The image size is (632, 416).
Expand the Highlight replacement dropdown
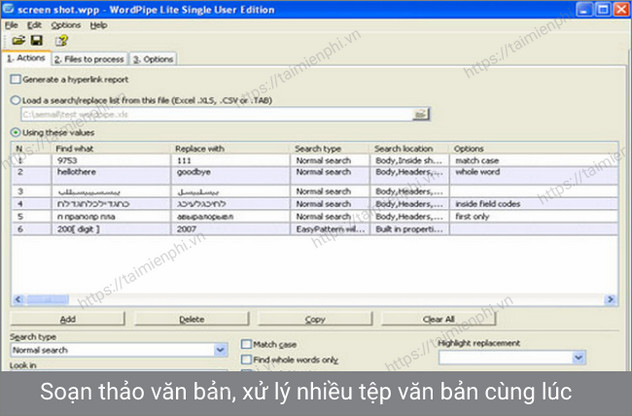pyautogui.click(x=578, y=357)
